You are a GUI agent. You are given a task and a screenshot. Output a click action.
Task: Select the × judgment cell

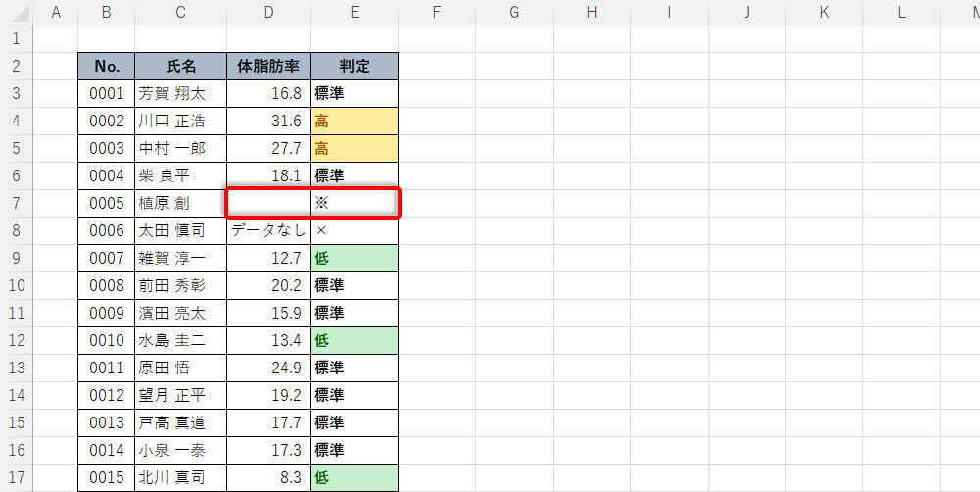point(355,230)
